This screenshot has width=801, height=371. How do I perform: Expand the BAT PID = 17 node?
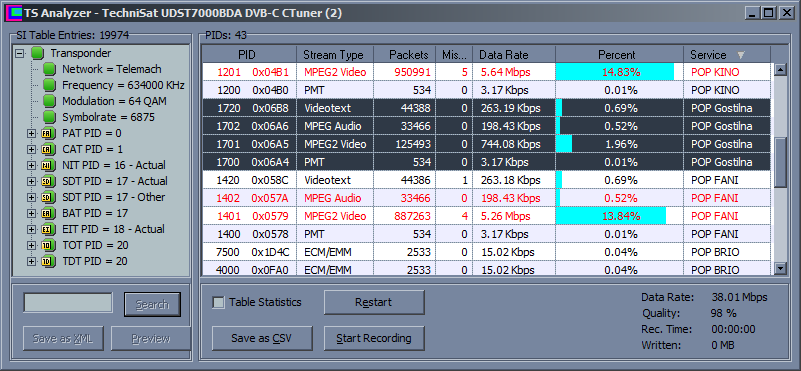coord(32,213)
